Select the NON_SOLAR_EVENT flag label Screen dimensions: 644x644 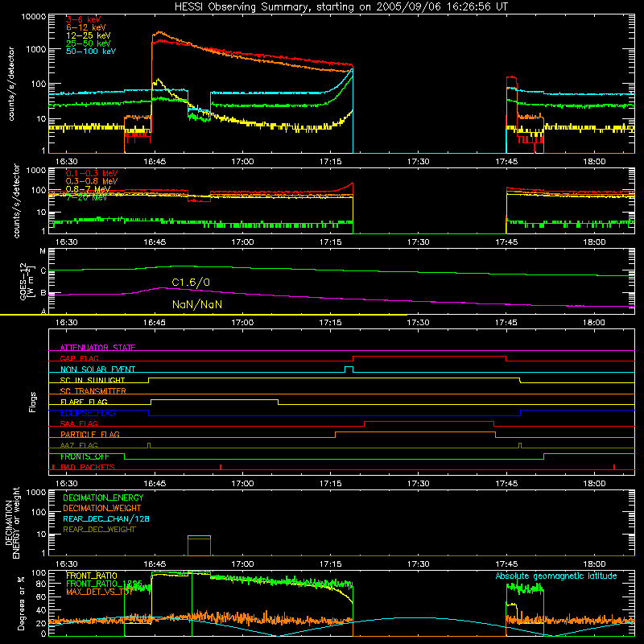pyautogui.click(x=97, y=369)
